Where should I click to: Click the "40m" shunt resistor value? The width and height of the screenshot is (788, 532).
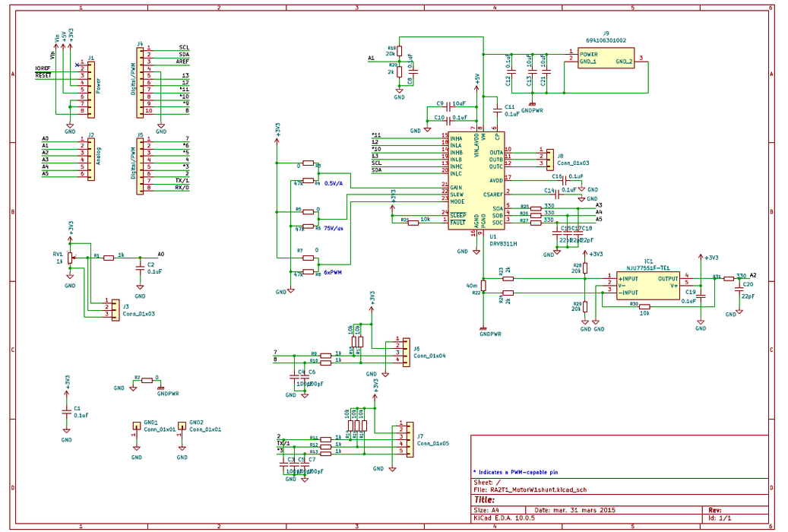[x=472, y=286]
